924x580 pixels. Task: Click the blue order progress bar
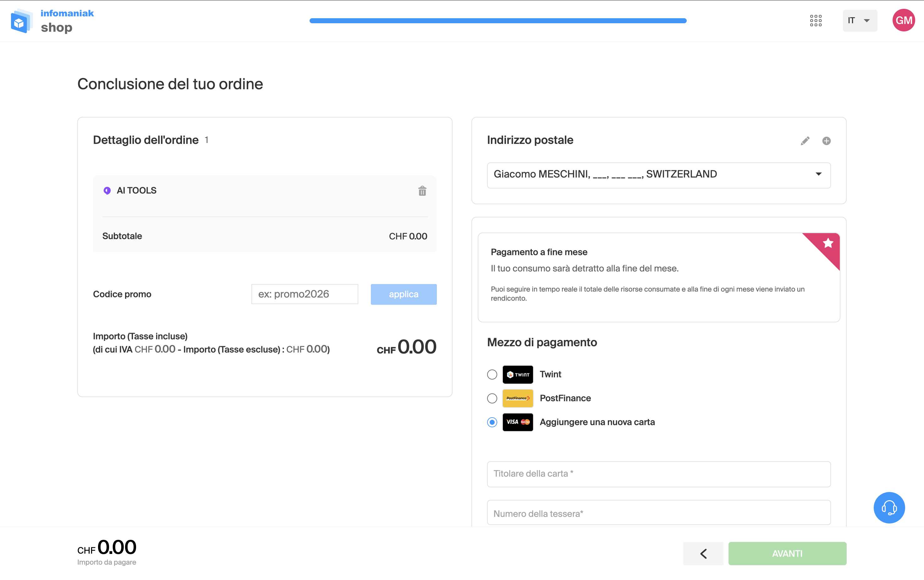coord(498,21)
